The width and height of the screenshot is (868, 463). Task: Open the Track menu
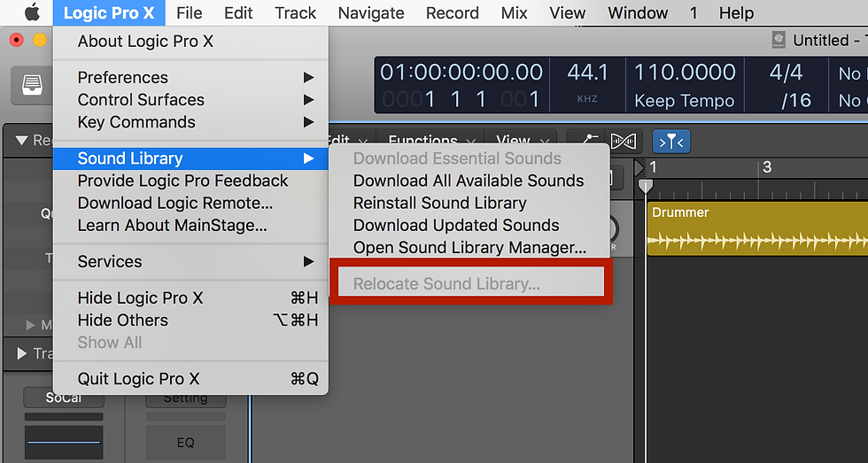pyautogui.click(x=296, y=12)
